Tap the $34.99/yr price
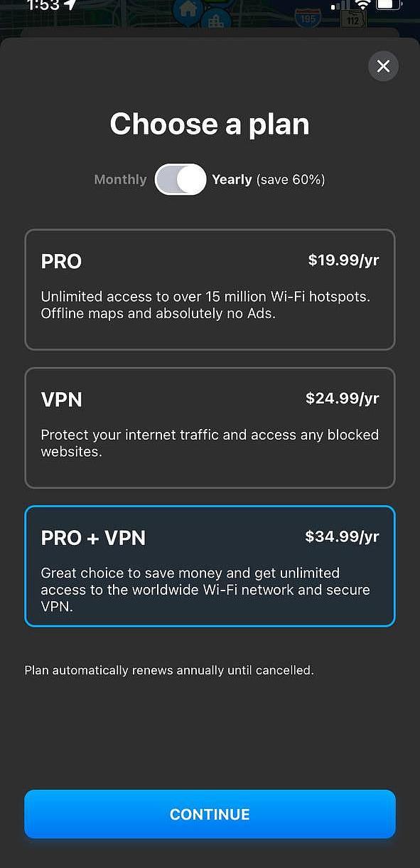Image resolution: width=420 pixels, height=868 pixels. point(343,536)
